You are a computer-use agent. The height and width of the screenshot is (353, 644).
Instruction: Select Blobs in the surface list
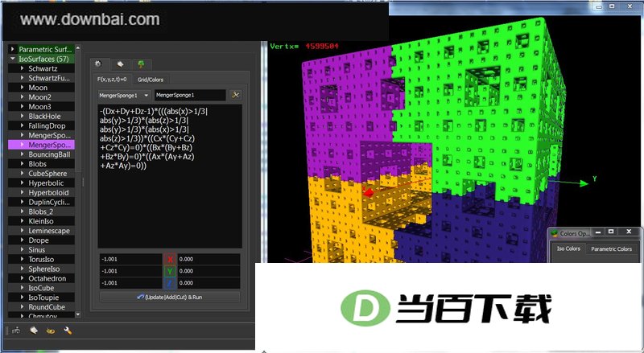coord(42,164)
